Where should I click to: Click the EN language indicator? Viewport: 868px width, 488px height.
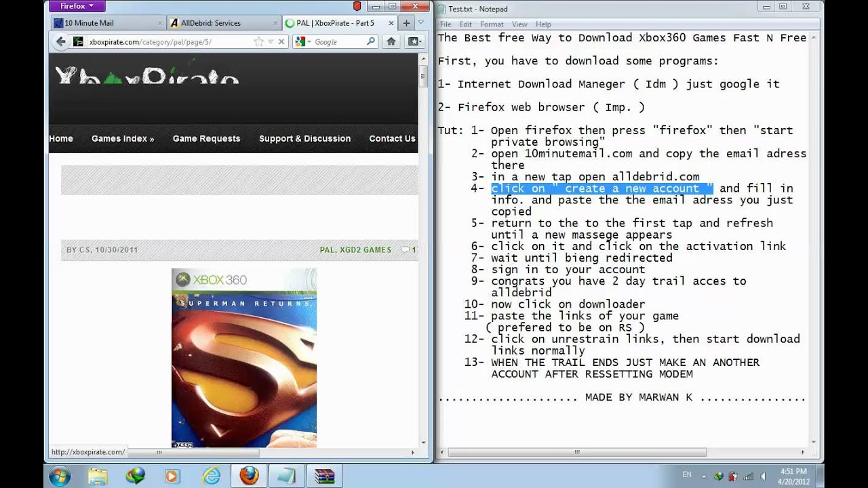tap(686, 476)
